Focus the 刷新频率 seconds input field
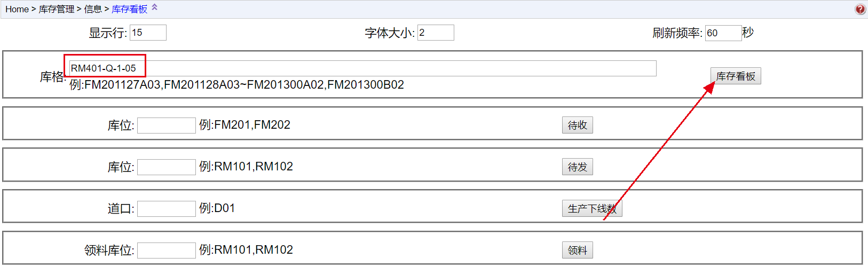 point(723,33)
